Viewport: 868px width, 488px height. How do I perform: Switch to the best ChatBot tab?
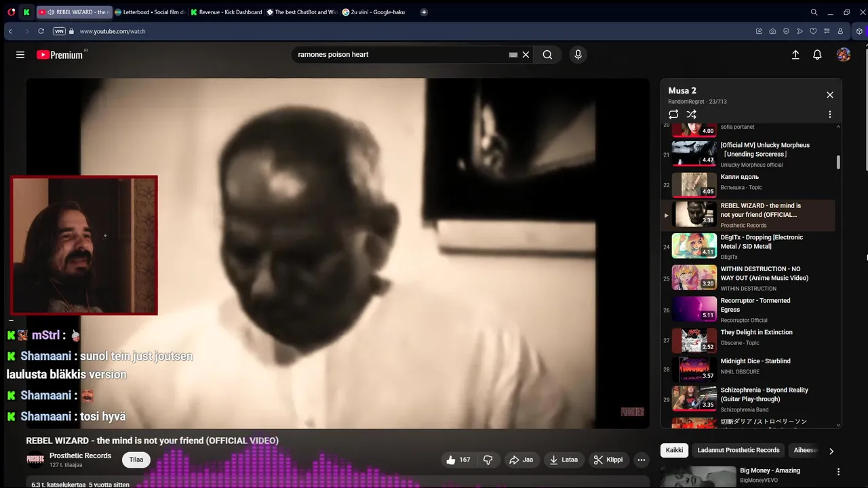(x=302, y=12)
